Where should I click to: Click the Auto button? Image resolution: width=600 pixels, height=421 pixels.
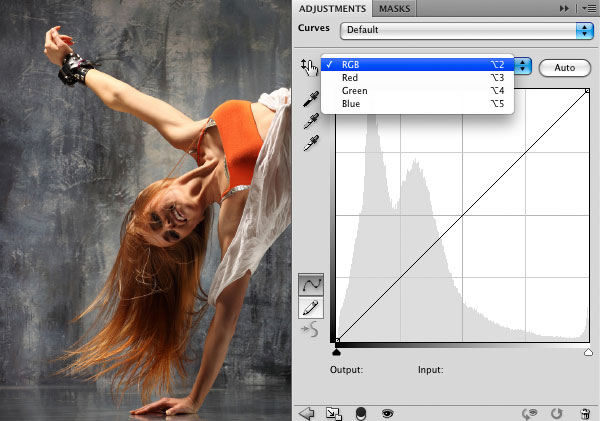point(565,68)
